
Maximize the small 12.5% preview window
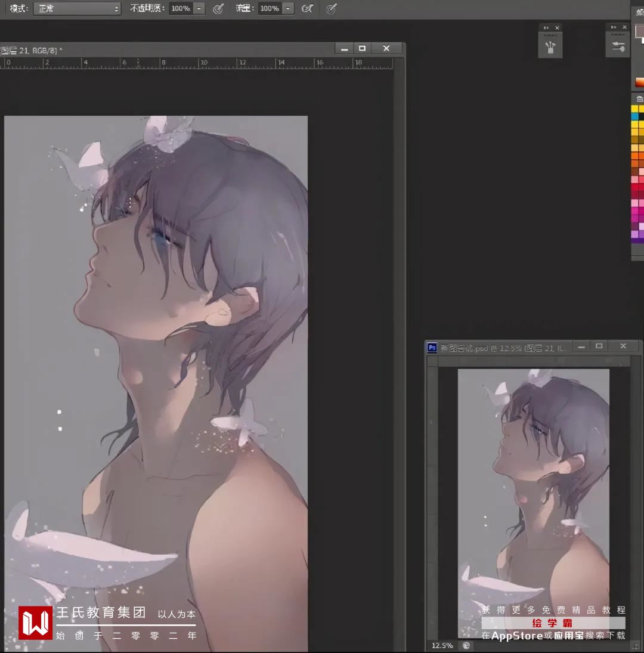tap(599, 346)
